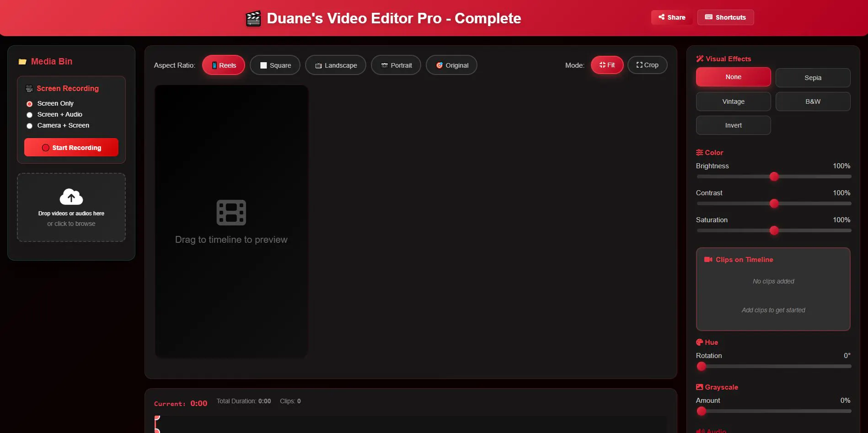
Task: Click the record circle icon in Start Recording
Action: pos(46,148)
